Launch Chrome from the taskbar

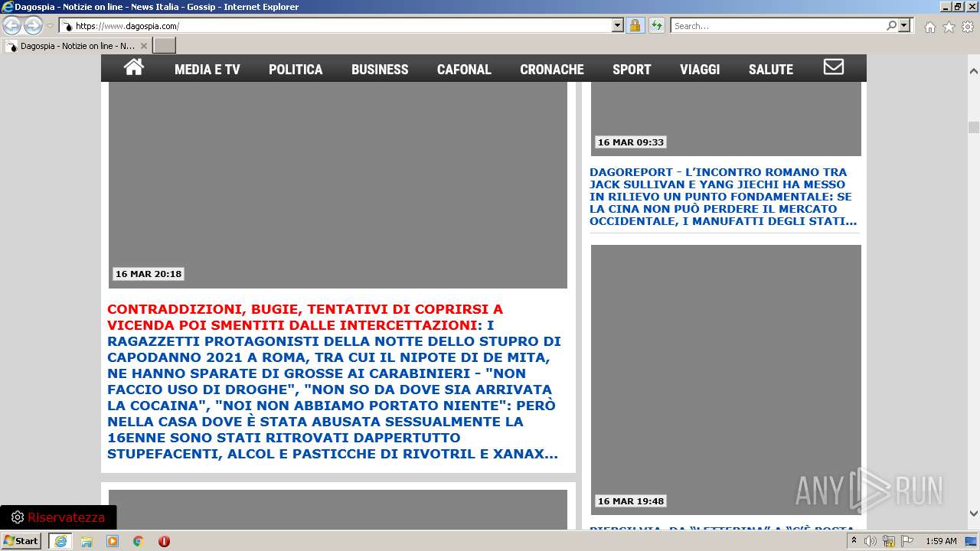pos(139,541)
